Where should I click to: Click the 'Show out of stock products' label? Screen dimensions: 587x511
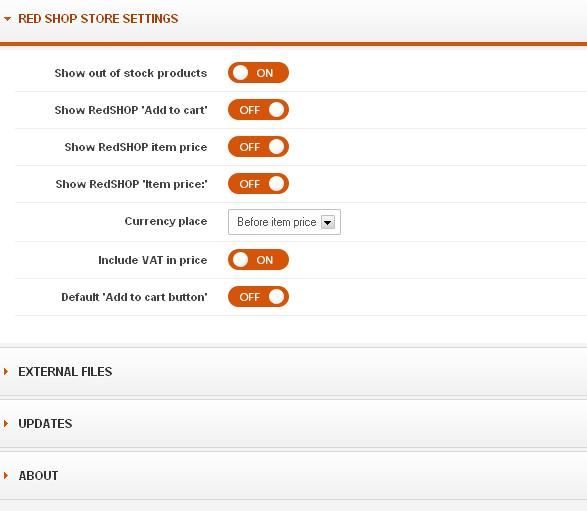[x=131, y=73]
